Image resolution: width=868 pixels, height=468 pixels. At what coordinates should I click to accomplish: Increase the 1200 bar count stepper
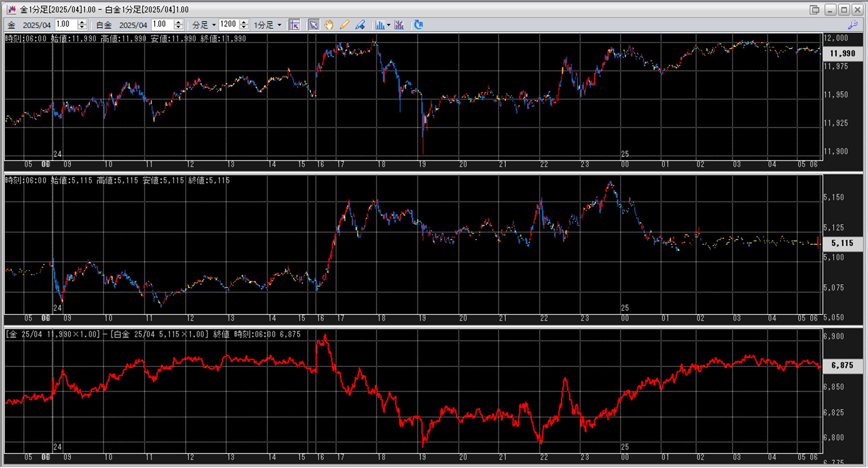tap(244, 22)
